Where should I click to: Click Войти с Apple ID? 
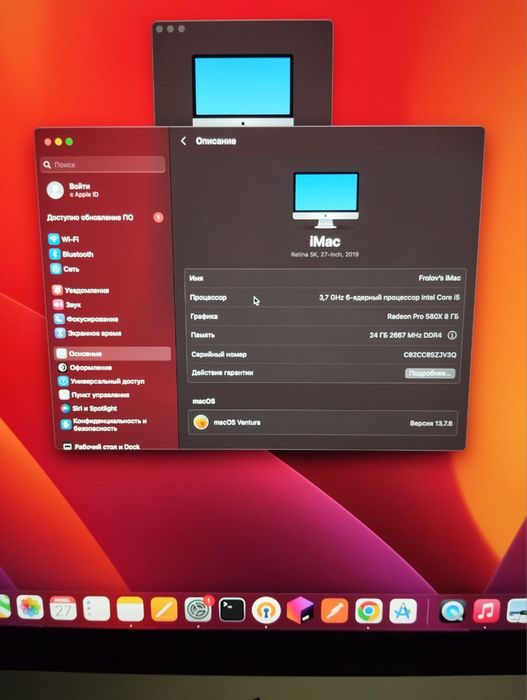[74, 190]
